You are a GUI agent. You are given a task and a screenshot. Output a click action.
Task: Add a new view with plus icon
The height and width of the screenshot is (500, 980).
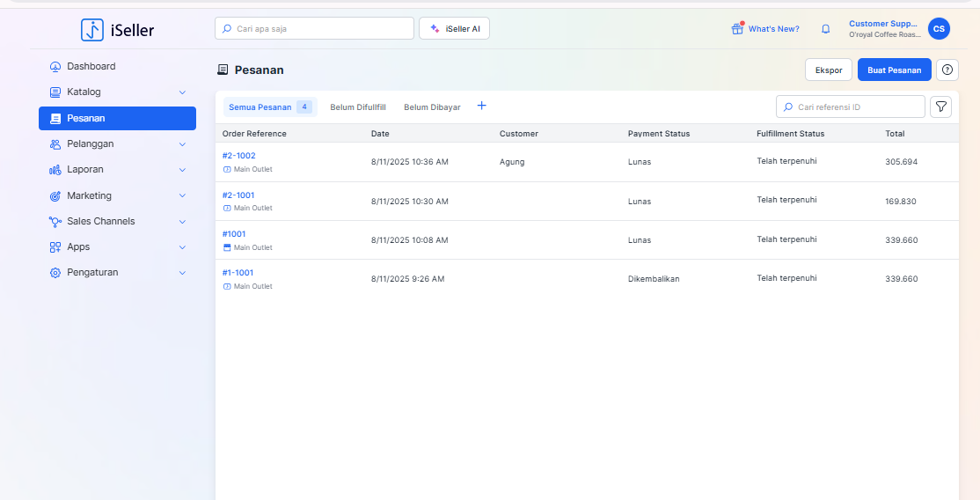(x=481, y=106)
